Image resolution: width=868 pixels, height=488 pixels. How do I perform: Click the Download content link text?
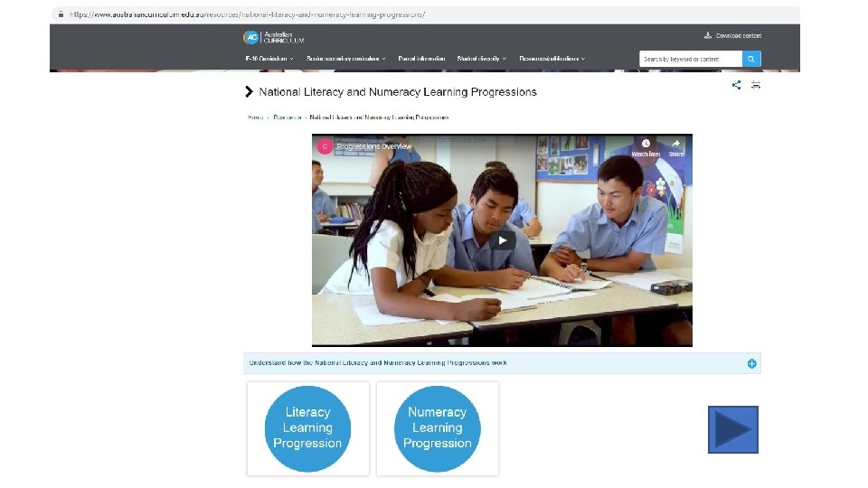[x=739, y=35]
